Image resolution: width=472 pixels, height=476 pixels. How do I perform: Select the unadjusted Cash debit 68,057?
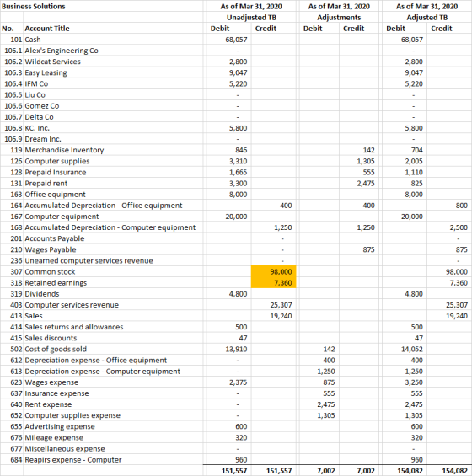(x=236, y=40)
